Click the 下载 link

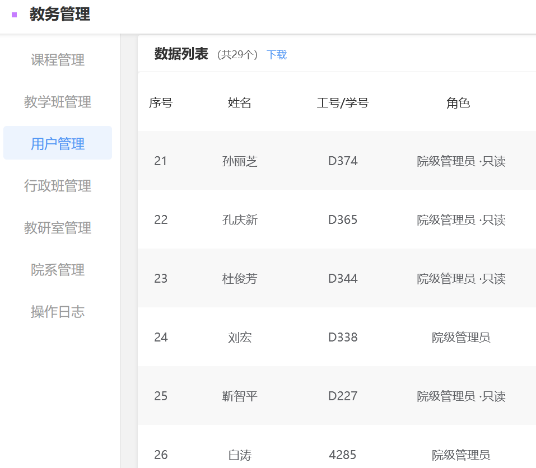tap(277, 54)
